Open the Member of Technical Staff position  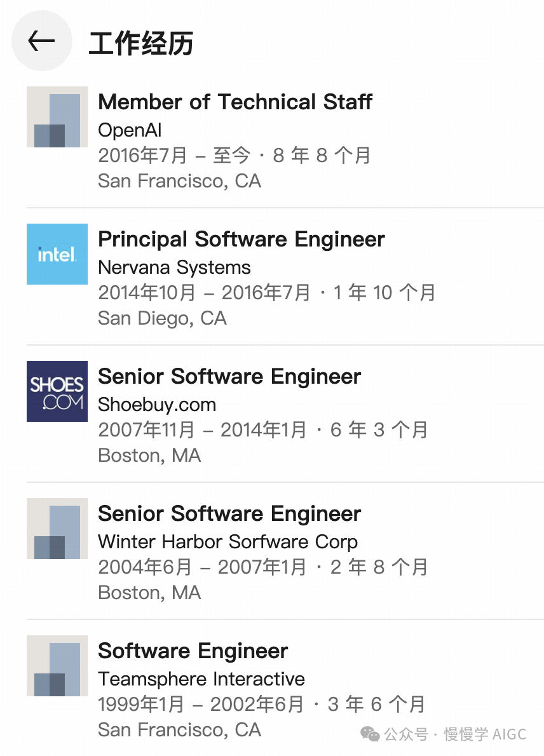235,102
